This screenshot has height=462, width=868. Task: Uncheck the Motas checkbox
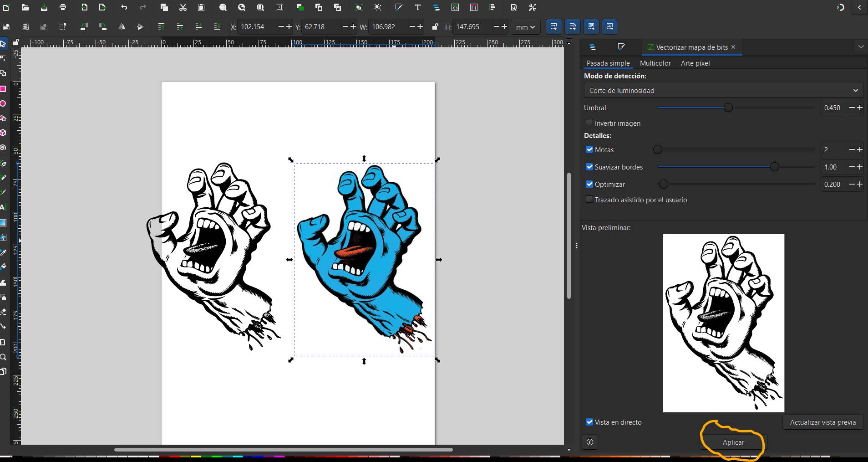tap(589, 149)
